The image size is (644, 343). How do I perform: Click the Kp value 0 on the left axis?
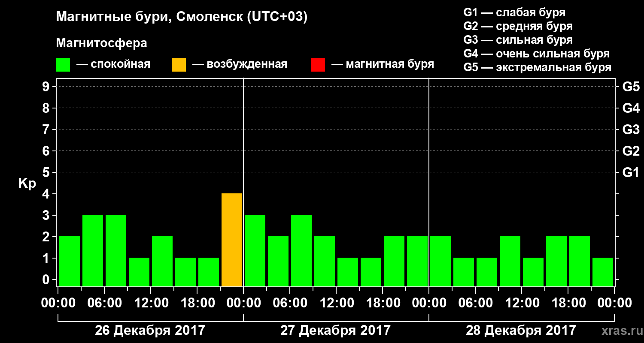pos(47,280)
